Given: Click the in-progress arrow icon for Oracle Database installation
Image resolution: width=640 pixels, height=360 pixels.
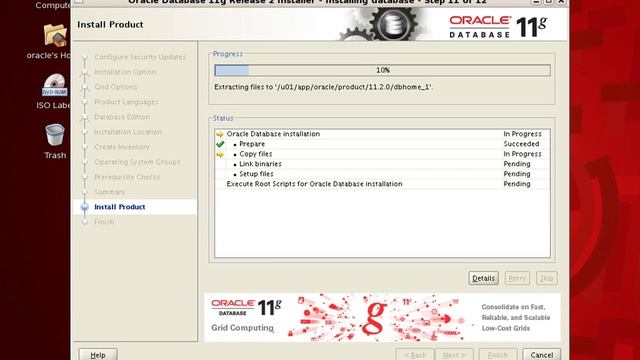Looking at the screenshot, I should coord(220,134).
